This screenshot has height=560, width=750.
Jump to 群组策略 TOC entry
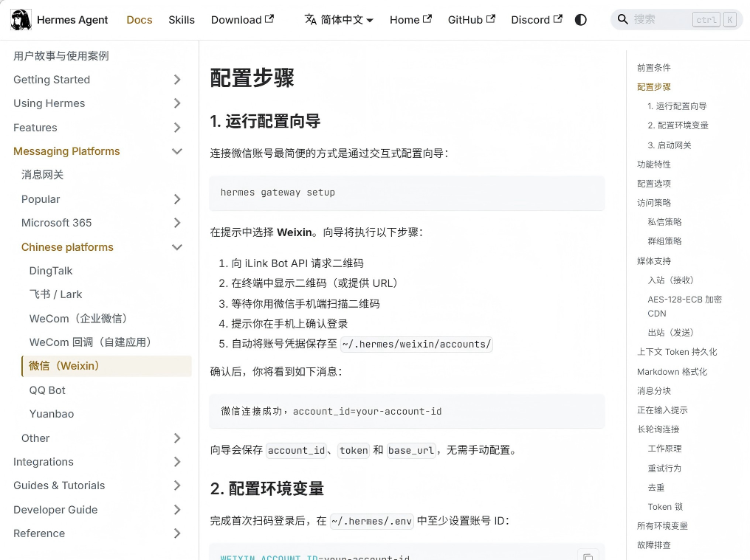664,241
